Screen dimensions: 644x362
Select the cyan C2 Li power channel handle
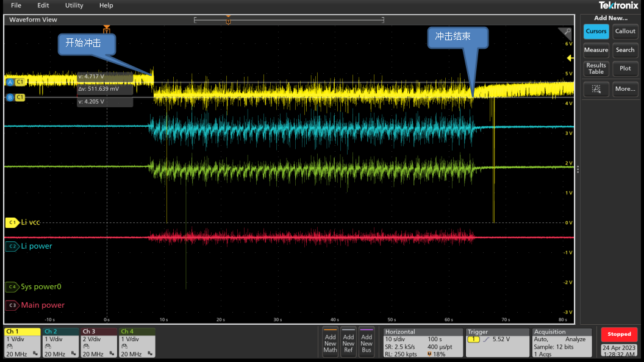[x=12, y=246]
